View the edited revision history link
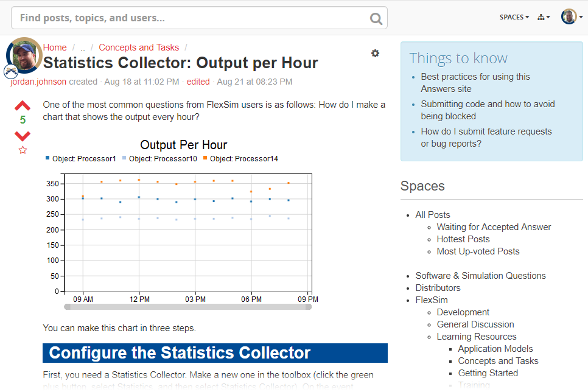 click(198, 82)
